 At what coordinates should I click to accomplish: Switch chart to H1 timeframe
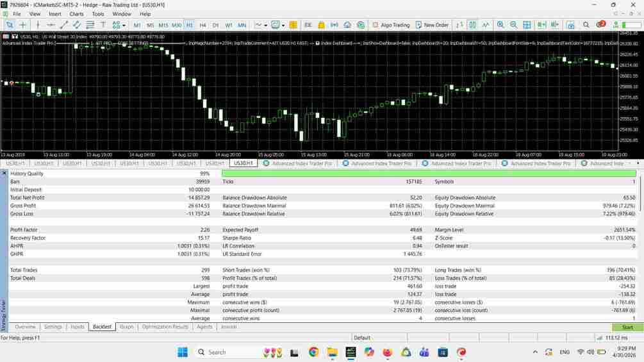(189, 26)
